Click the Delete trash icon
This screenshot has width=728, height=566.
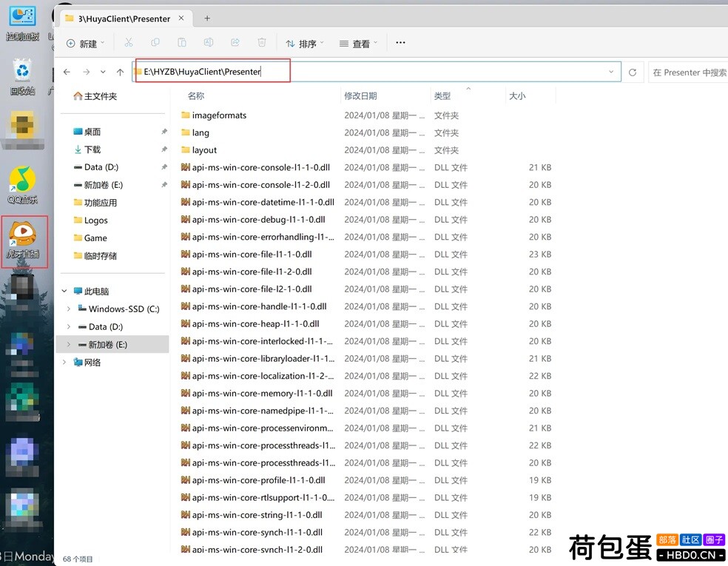click(262, 43)
